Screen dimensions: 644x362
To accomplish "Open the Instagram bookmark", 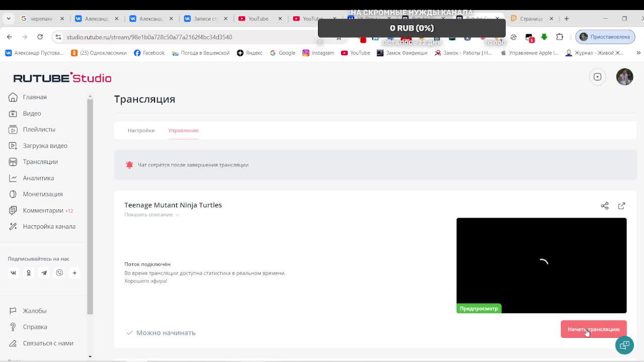I will (318, 53).
